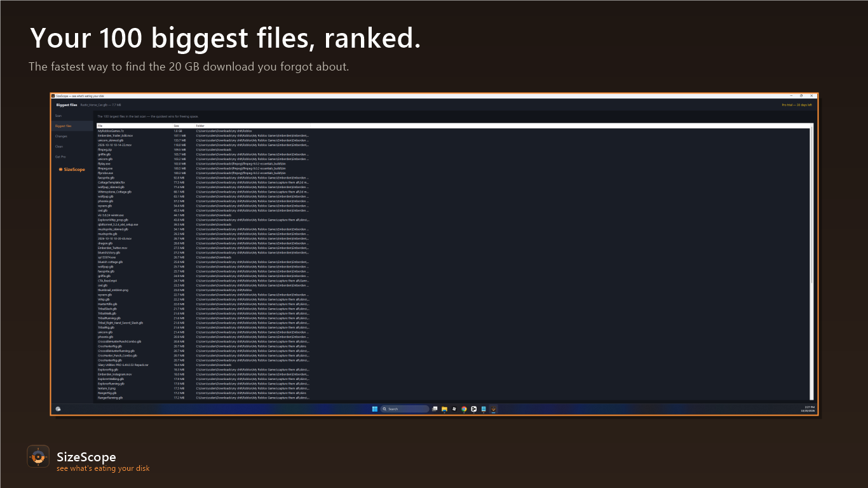Select the Tribal_Right_Hand_Sword_Slash.glb row
The width and height of the screenshot is (868, 488).
453,323
